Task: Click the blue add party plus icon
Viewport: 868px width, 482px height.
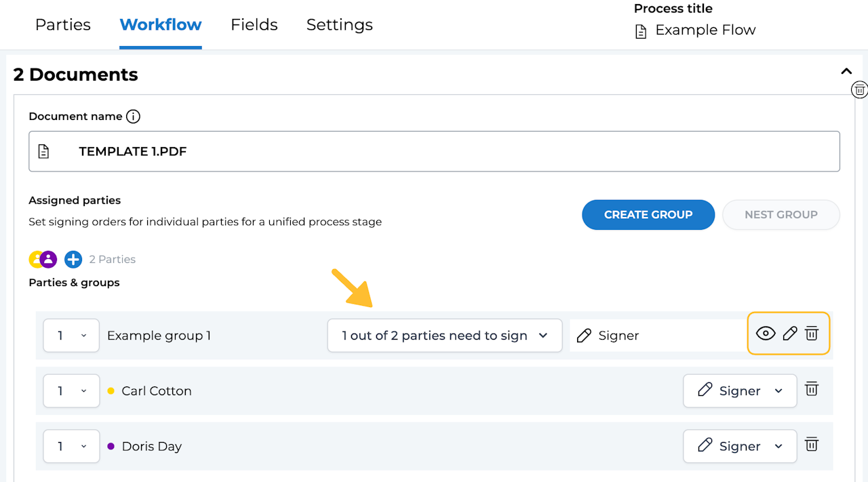Action: pyautogui.click(x=73, y=259)
